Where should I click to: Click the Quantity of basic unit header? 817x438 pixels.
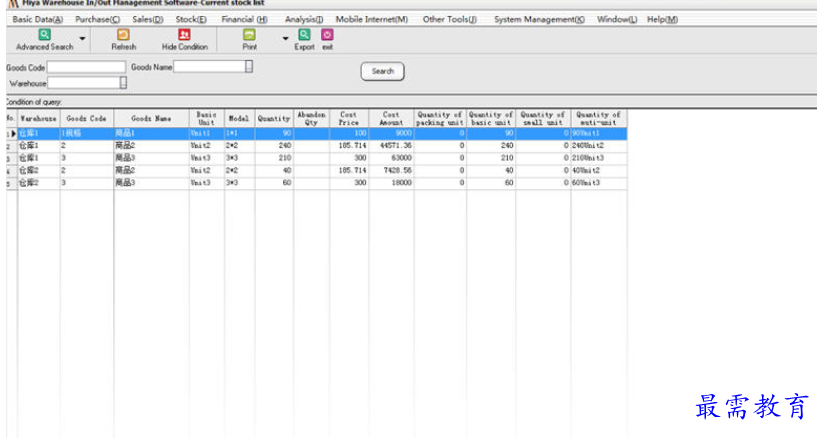coord(491,118)
